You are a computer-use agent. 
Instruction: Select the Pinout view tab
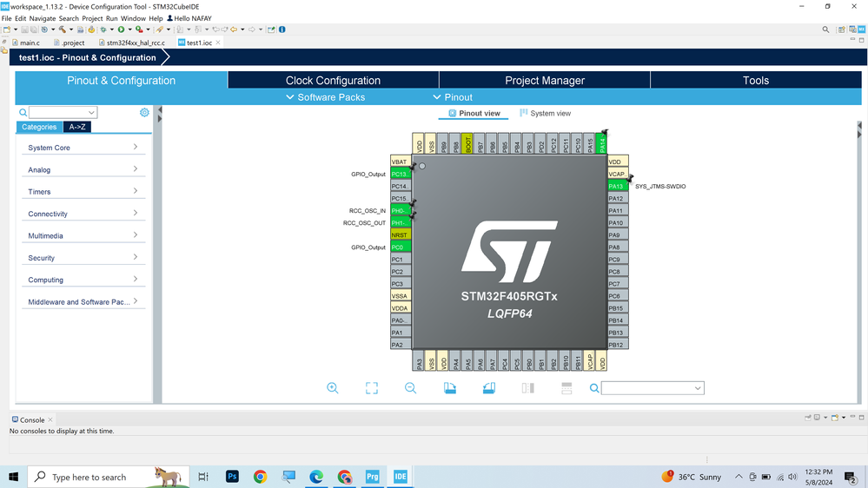pos(474,114)
